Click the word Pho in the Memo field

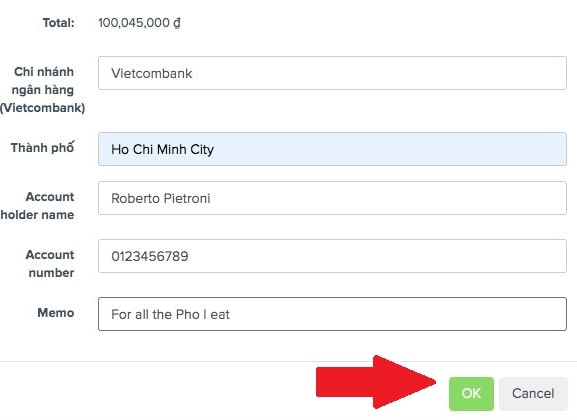click(188, 314)
